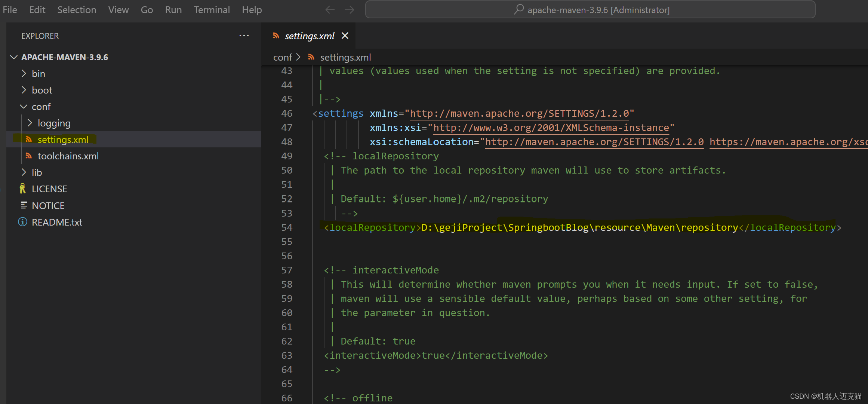868x404 pixels.
Task: Click the '<!-- interactiveMode' comment on line 57
Action: [381, 270]
